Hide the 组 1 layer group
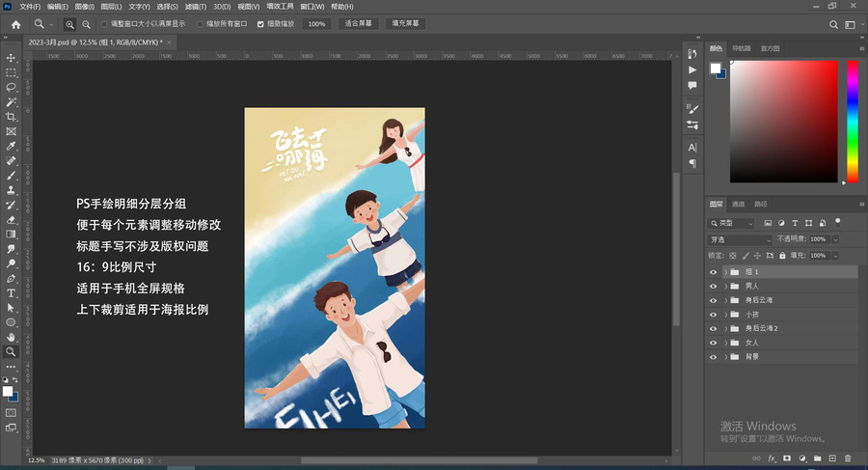The width and height of the screenshot is (868, 470). [x=713, y=272]
